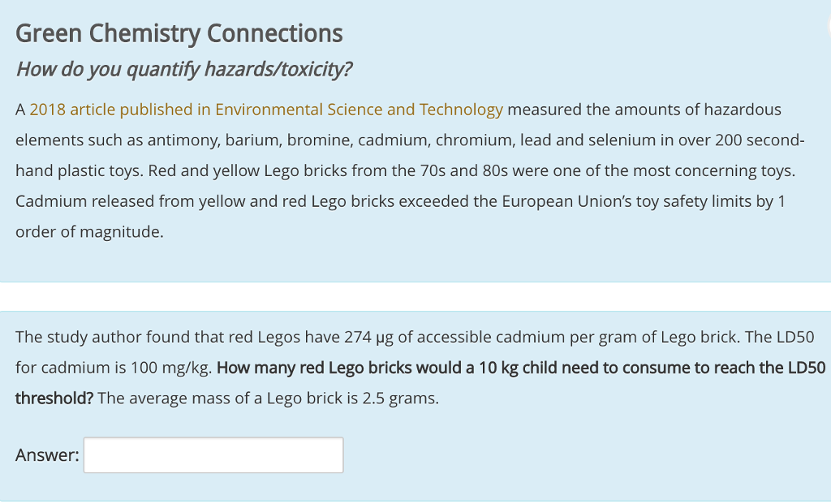Select the Green Chemistry Connections heading
The image size is (831, 504).
(179, 33)
